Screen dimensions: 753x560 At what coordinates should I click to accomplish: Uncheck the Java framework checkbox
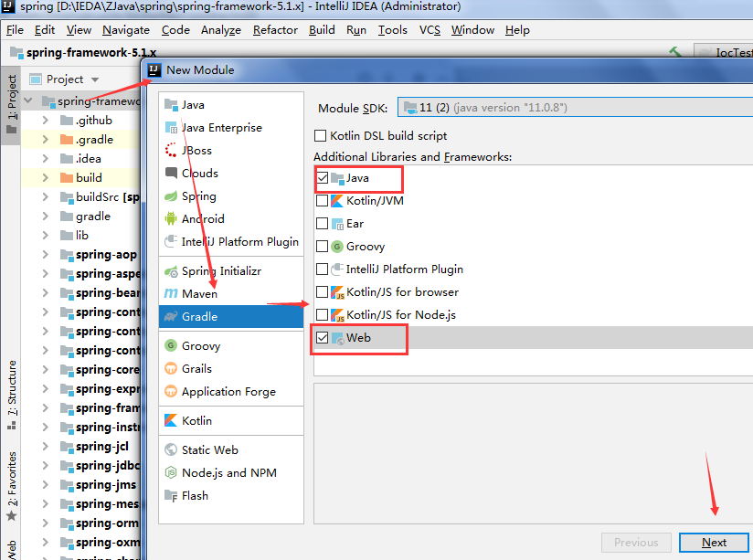coord(323,178)
